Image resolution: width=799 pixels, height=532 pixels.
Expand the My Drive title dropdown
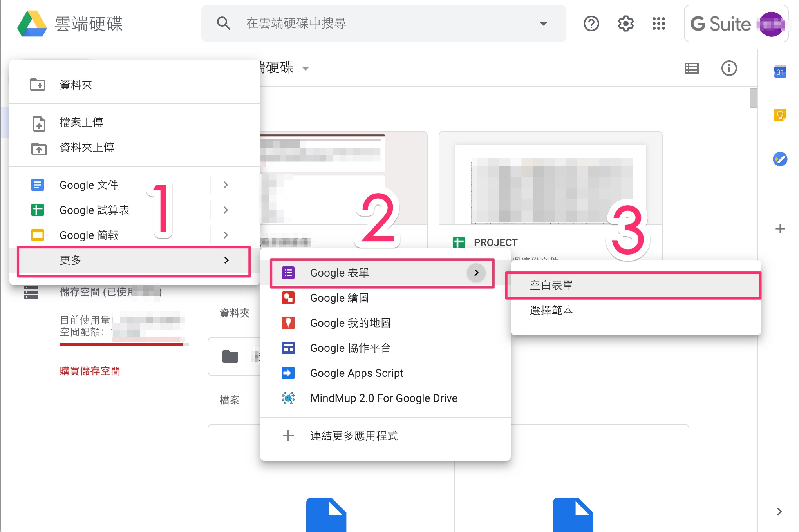coord(306,69)
